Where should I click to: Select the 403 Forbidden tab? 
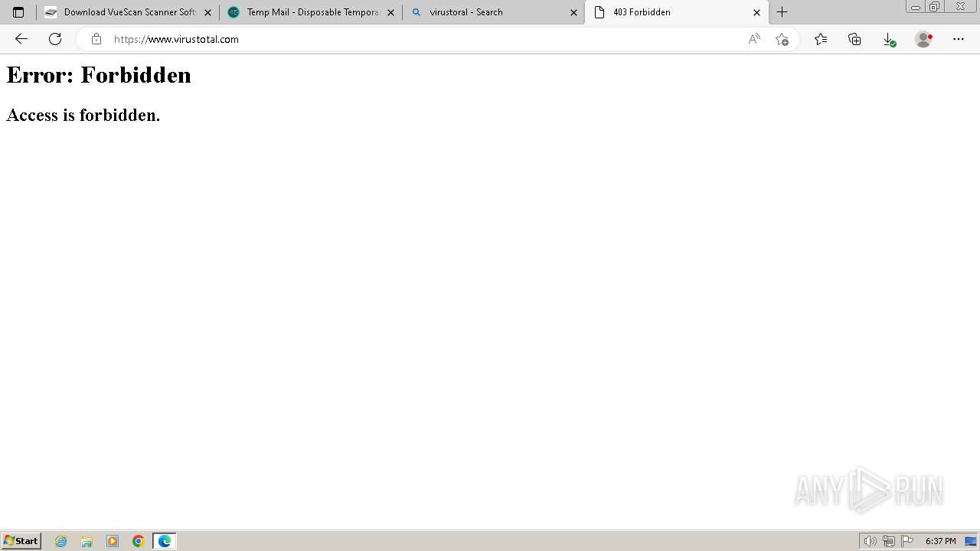677,12
